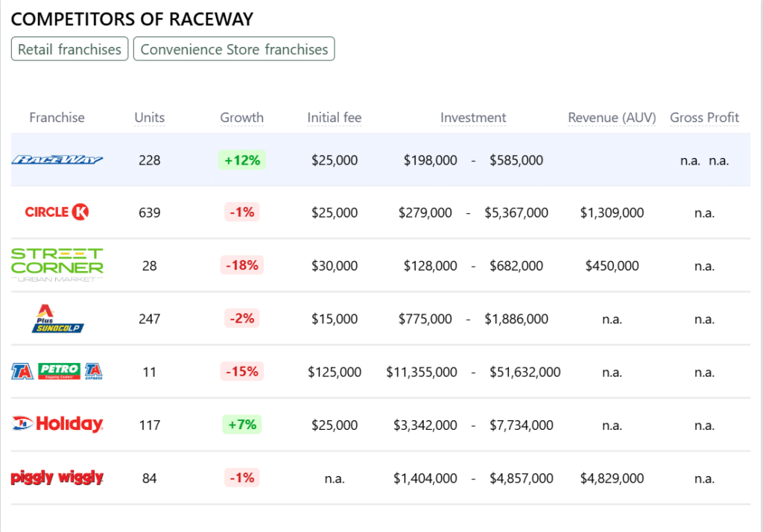Click the $5,367,000 investment maximum
Image resolution: width=763 pixels, height=532 pixels.
(x=516, y=212)
